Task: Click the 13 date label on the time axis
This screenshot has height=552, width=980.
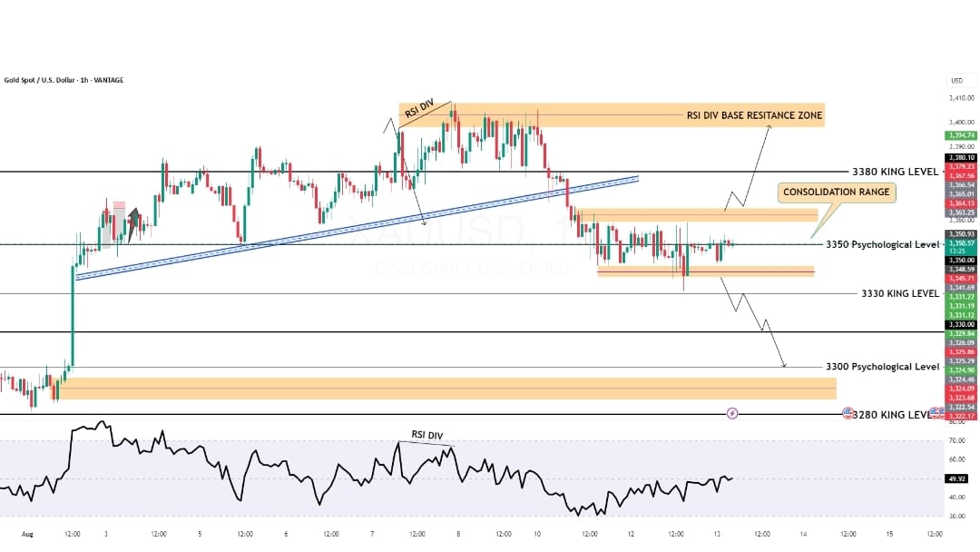Action: click(717, 534)
